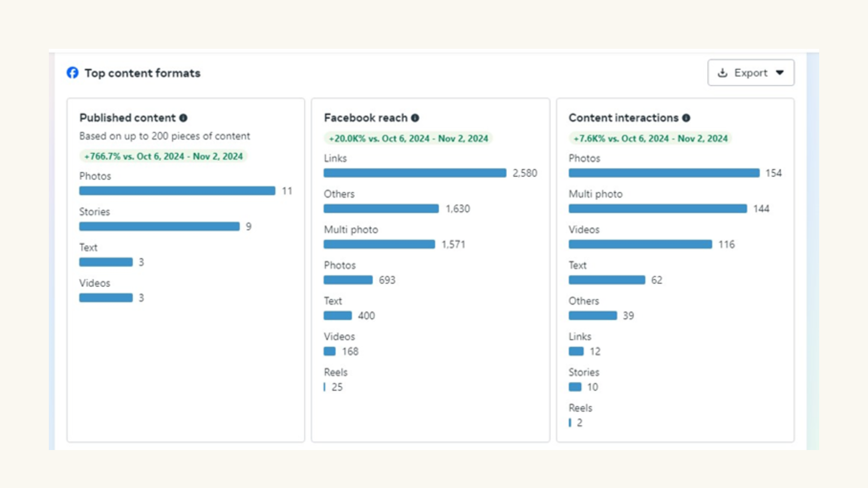Click the Export download icon
This screenshot has width=868, height=488.
722,73
